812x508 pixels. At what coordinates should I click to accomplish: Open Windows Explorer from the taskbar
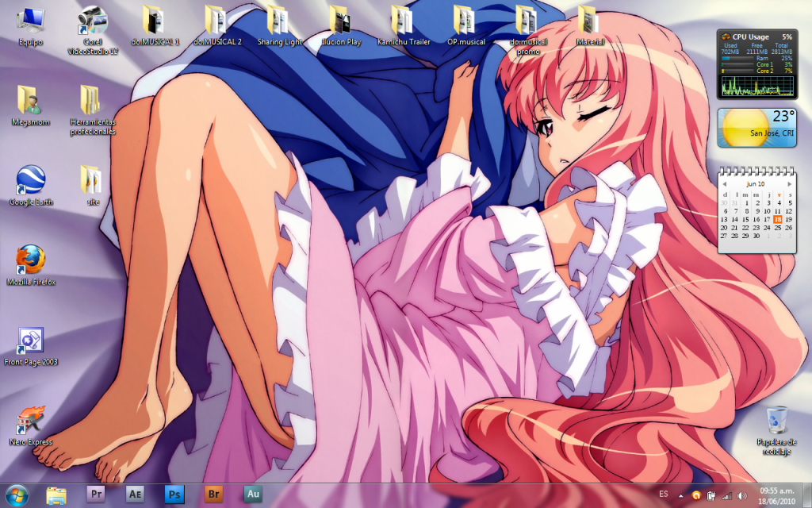tap(56, 495)
